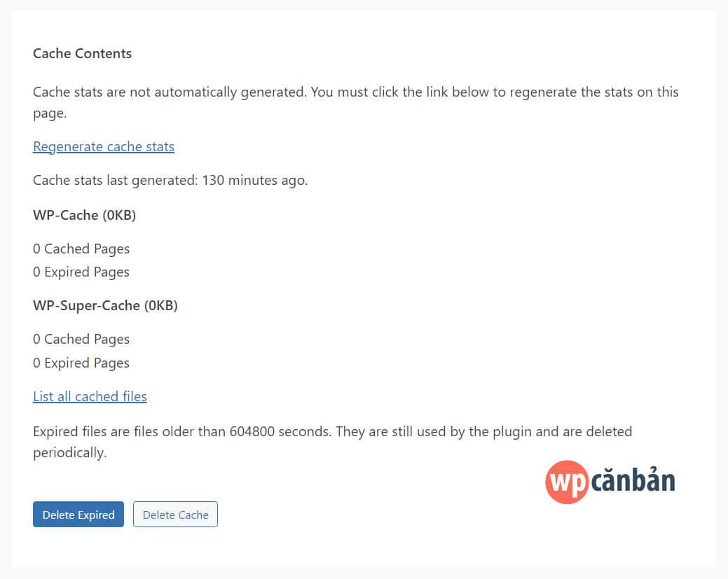Screen dimensions: 728x579
Task: Click the WP-Cache (0KB) heading
Action: pyautogui.click(x=84, y=215)
